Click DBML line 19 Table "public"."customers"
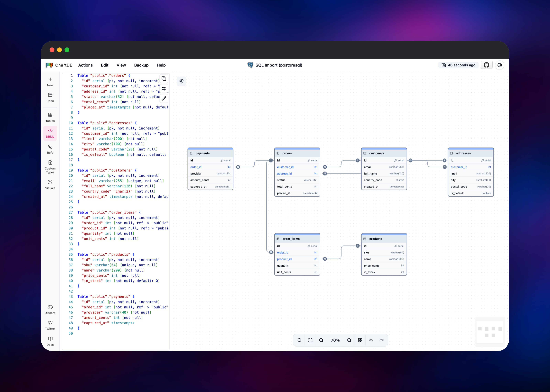 tap(107, 170)
